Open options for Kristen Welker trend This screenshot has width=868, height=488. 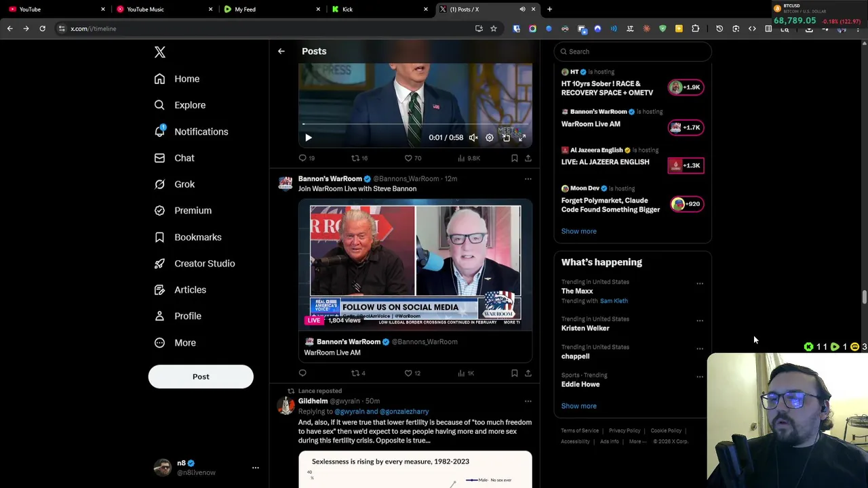tap(700, 321)
